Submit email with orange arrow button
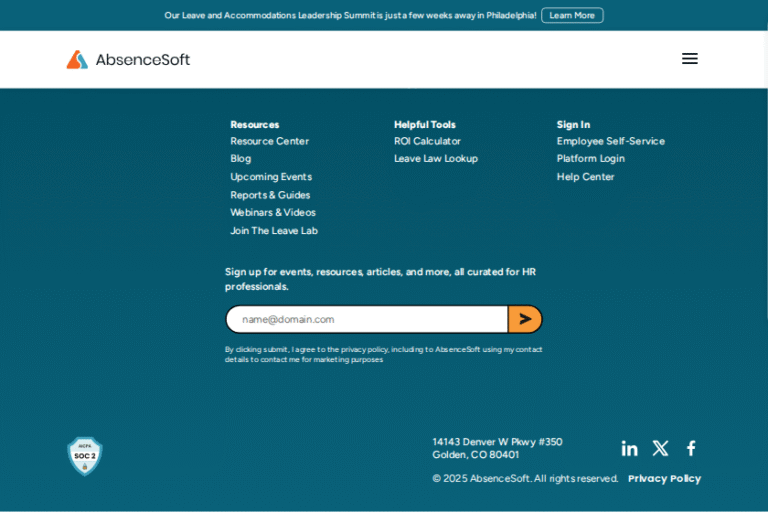 525,319
